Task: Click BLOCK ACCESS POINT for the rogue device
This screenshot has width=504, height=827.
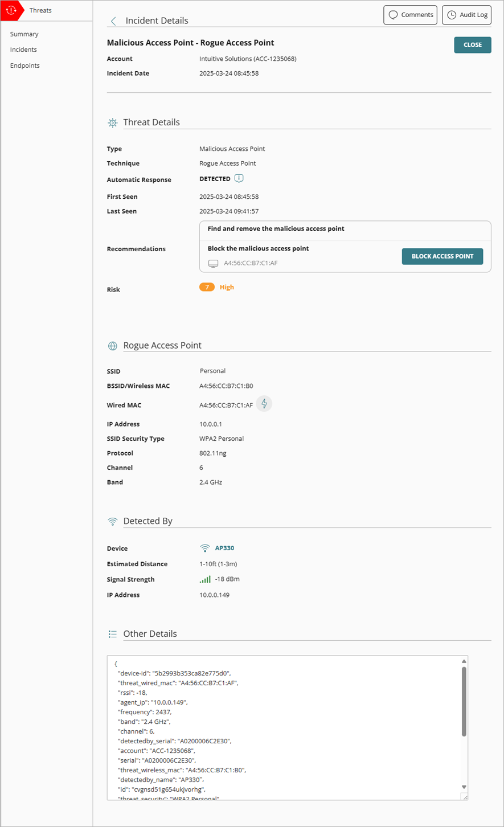Action: pyautogui.click(x=442, y=256)
